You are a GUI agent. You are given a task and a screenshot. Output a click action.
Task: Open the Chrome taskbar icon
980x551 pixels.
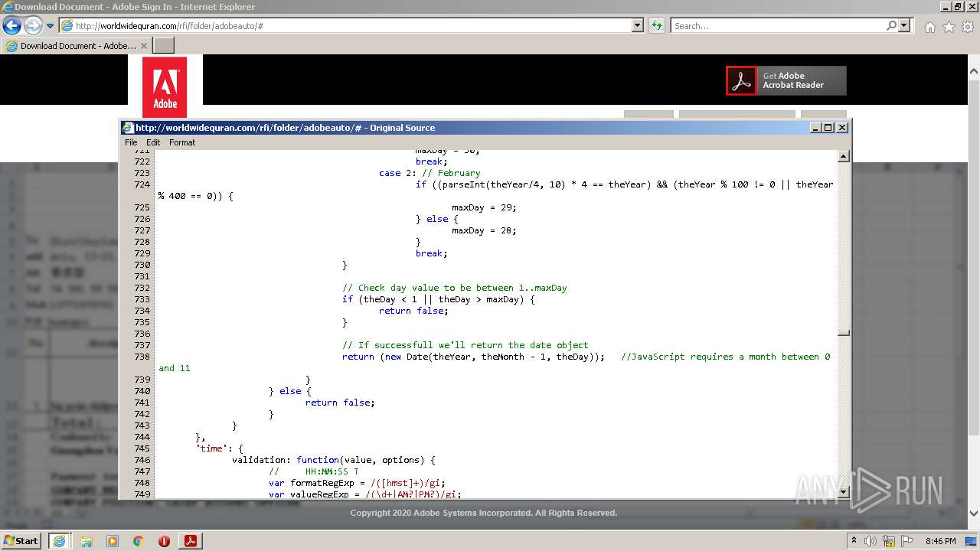[x=138, y=541]
